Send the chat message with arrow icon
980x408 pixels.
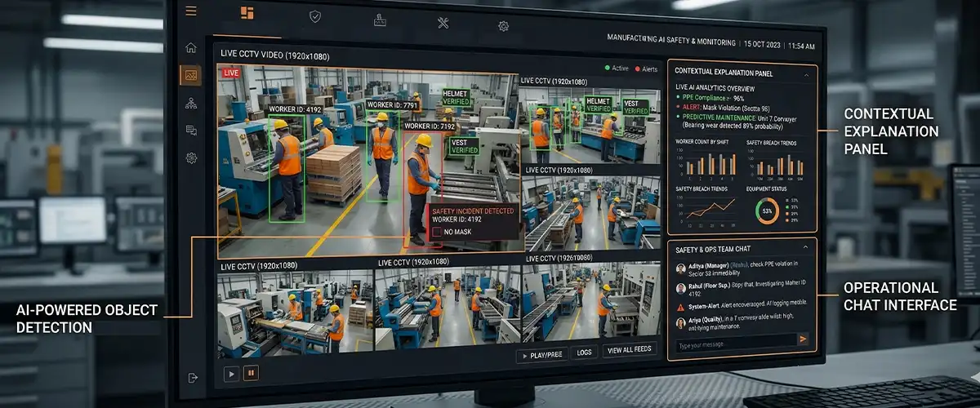[803, 339]
